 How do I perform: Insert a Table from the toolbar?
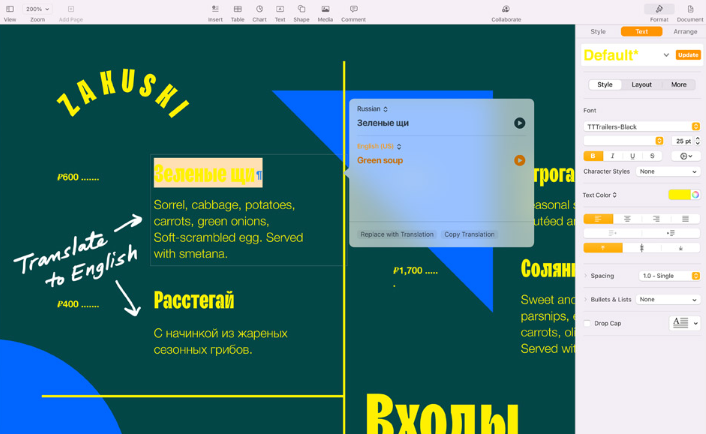[x=238, y=9]
